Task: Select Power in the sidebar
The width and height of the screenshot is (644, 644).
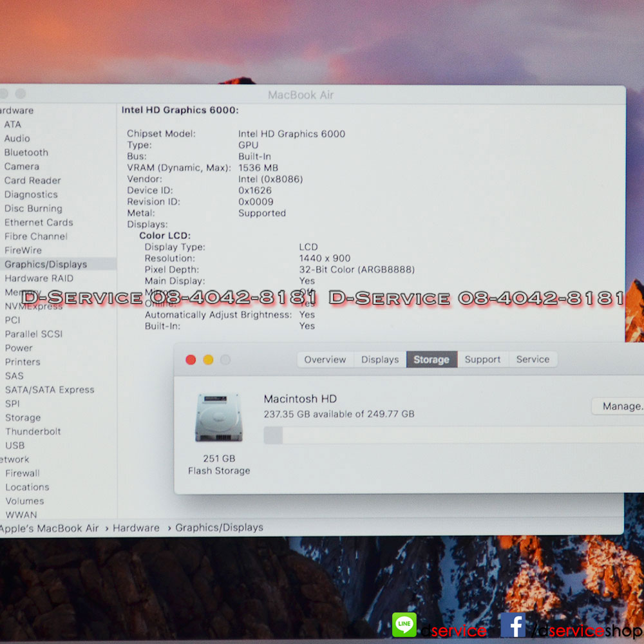Action: tap(19, 348)
